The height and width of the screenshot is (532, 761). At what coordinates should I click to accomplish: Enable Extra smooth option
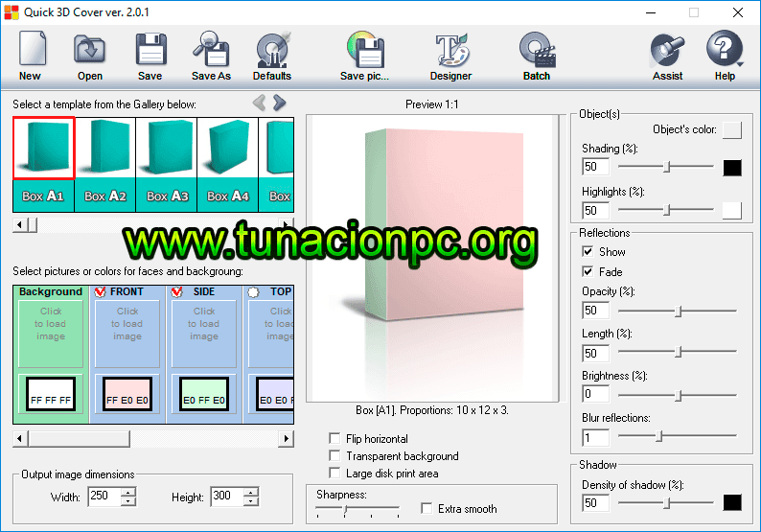click(x=427, y=508)
